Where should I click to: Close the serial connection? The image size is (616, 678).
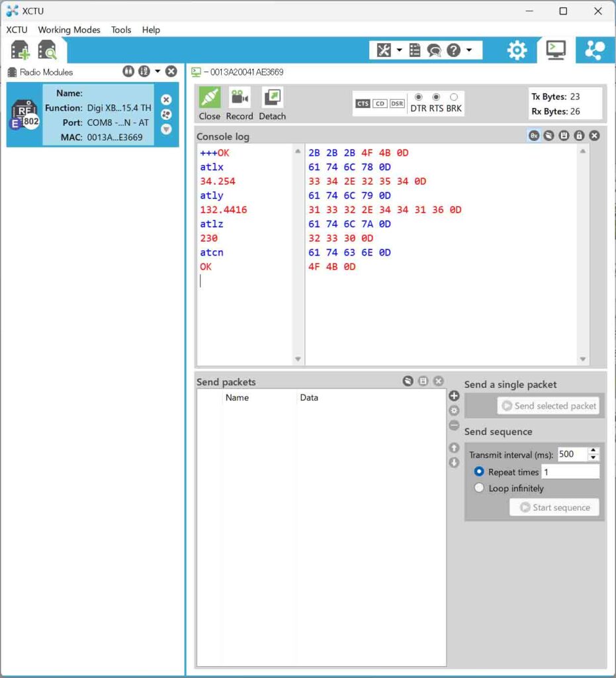[x=210, y=104]
